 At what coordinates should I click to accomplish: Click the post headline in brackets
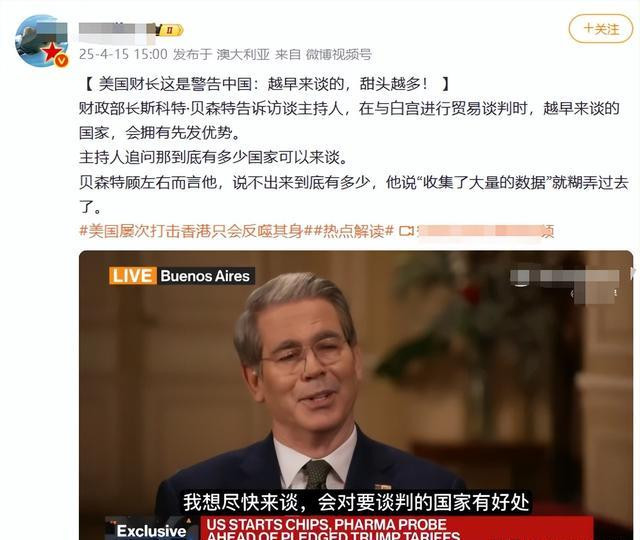click(x=268, y=84)
